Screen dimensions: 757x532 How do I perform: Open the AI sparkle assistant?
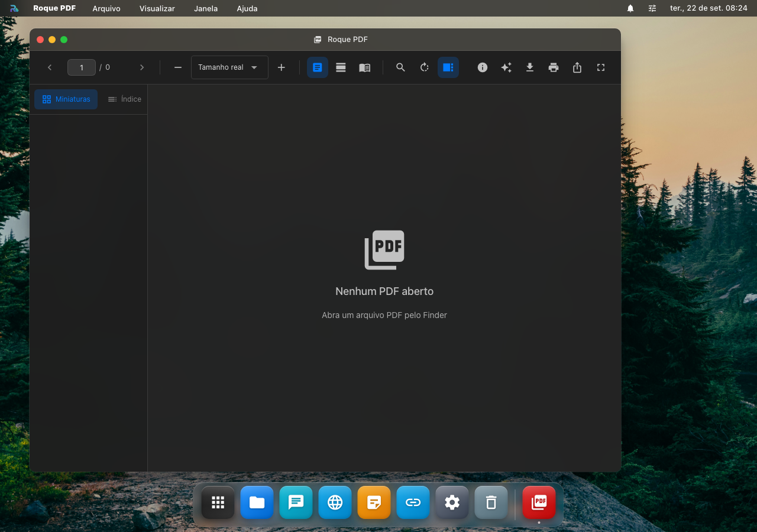point(506,67)
